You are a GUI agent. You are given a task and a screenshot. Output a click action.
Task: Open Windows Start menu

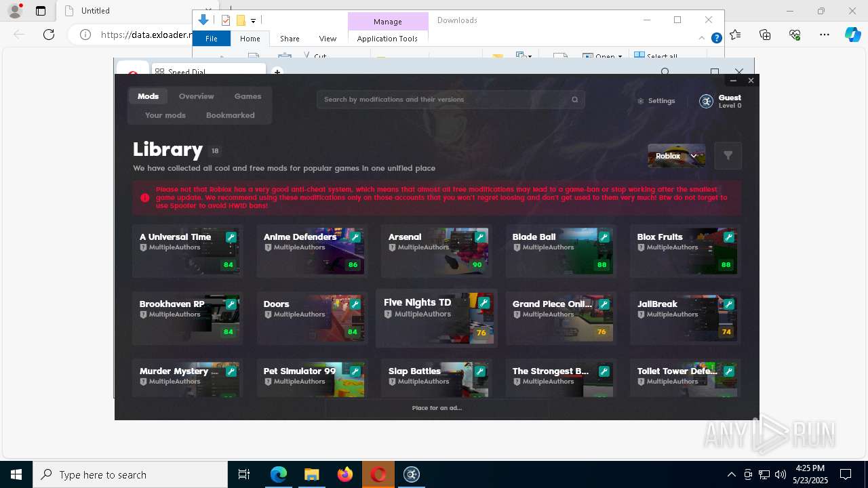pyautogui.click(x=16, y=474)
